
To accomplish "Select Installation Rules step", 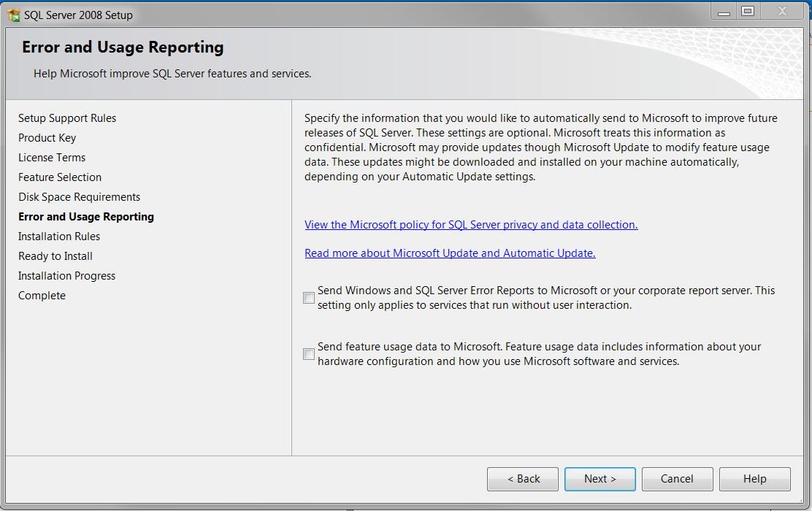I will click(59, 237).
